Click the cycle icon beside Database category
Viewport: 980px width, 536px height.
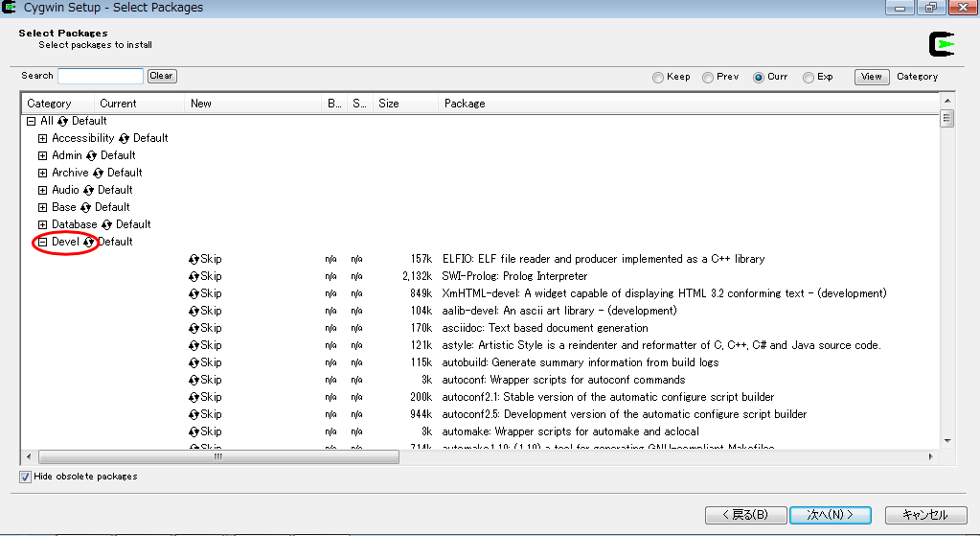click(x=107, y=224)
